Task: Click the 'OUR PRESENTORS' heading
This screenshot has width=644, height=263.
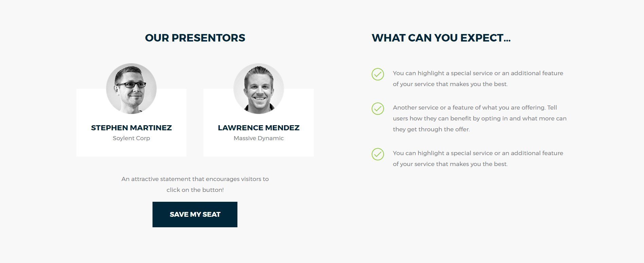Action: pyautogui.click(x=195, y=38)
